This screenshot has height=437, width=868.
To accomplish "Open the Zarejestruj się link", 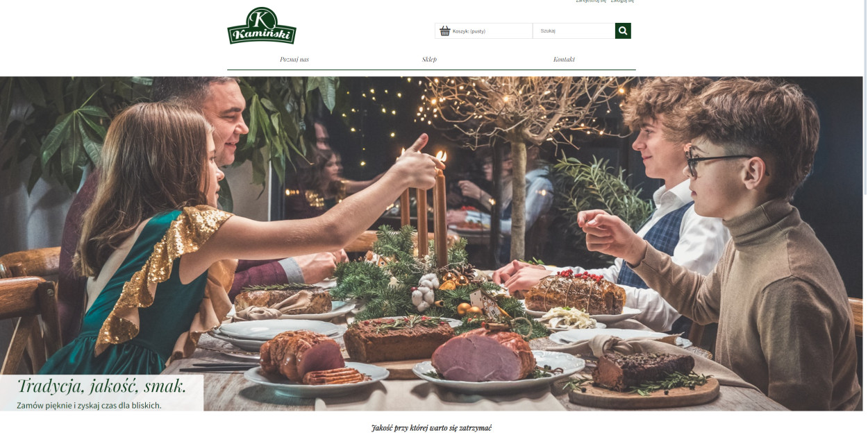I will click(591, 1).
